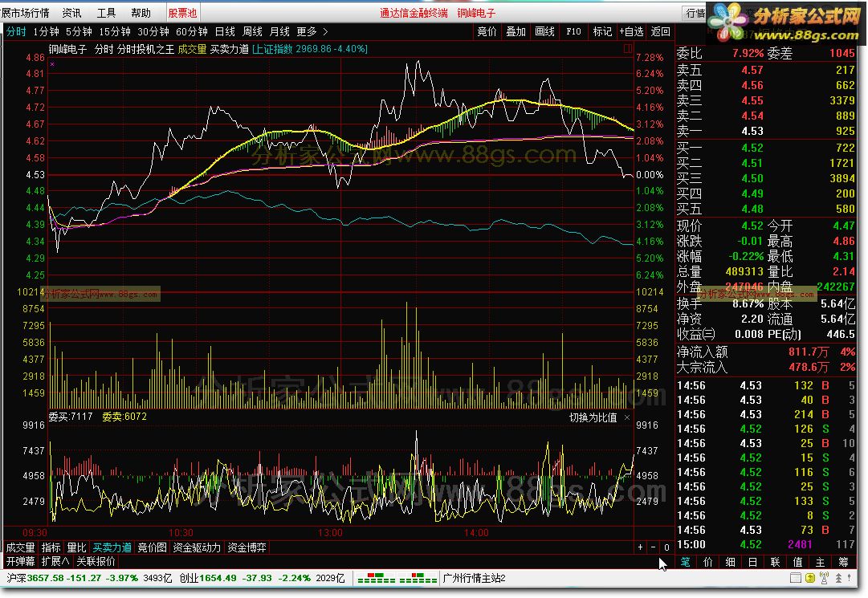The image size is (868, 598).
Task: Select the 竞价图 indicator tab
Action: pyautogui.click(x=152, y=547)
